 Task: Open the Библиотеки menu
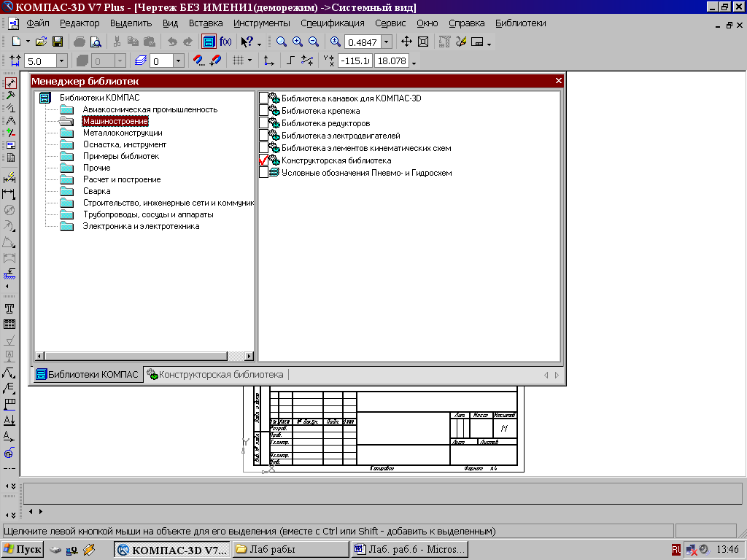[x=521, y=23]
